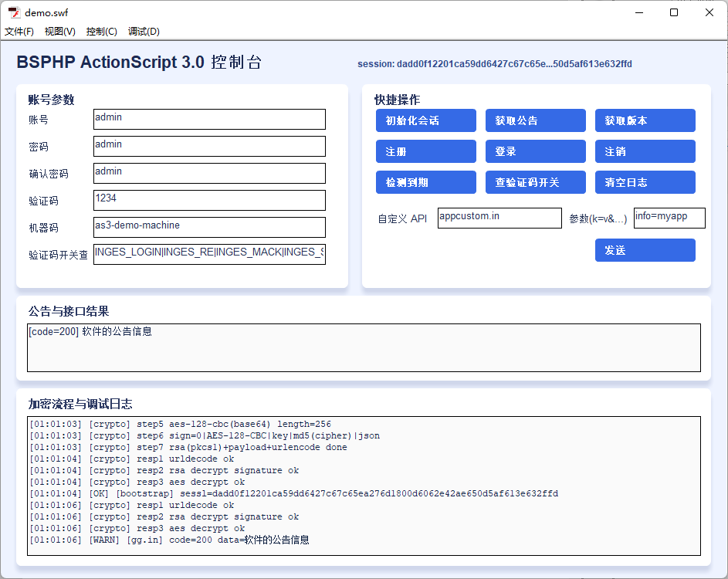Click the 公告与接口结果 output box
Image resolution: width=728 pixels, height=579 pixels.
pyautogui.click(x=364, y=347)
